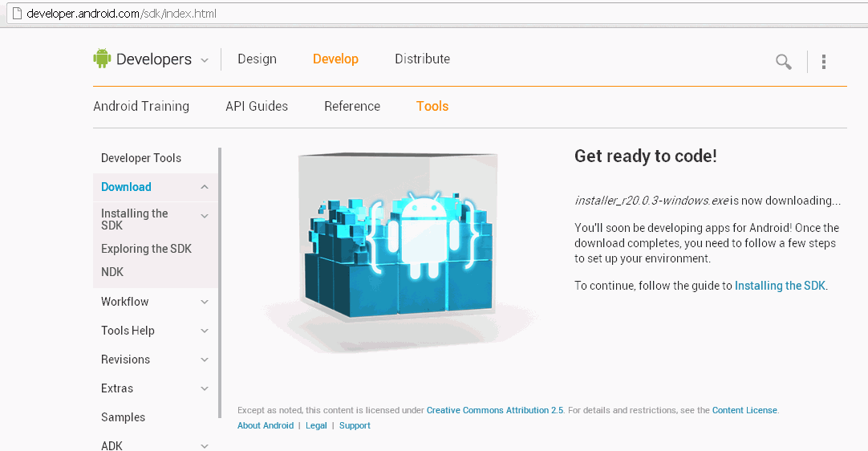Screen dimensions: 868x451
Task: Open Workflow sidebar item
Action: click(x=124, y=302)
